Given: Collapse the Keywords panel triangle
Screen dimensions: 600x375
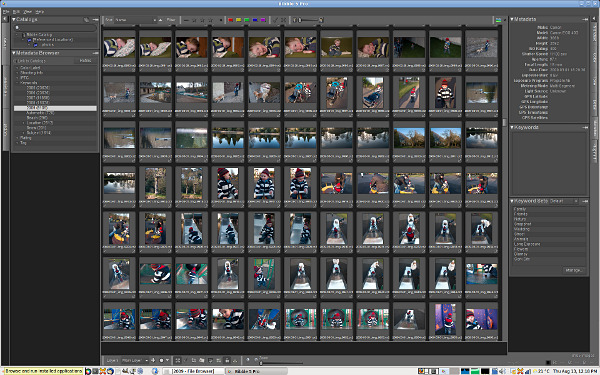Looking at the screenshot, I should [x=512, y=127].
